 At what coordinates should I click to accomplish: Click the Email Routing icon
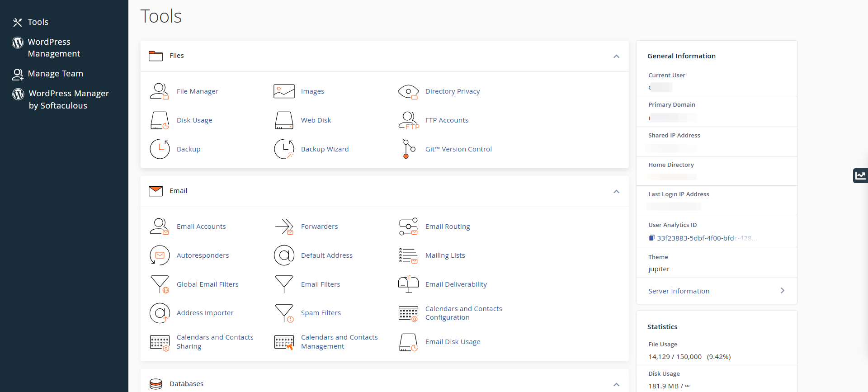click(x=409, y=227)
